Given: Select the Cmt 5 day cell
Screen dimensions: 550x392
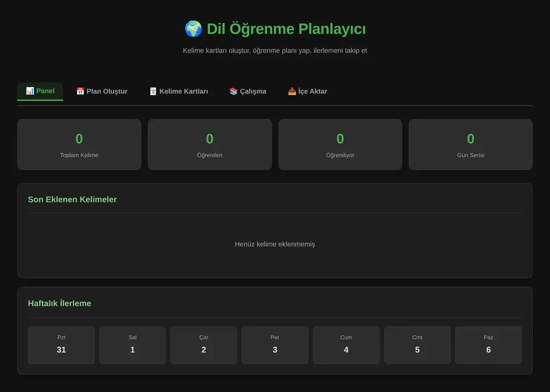Looking at the screenshot, I should (417, 345).
